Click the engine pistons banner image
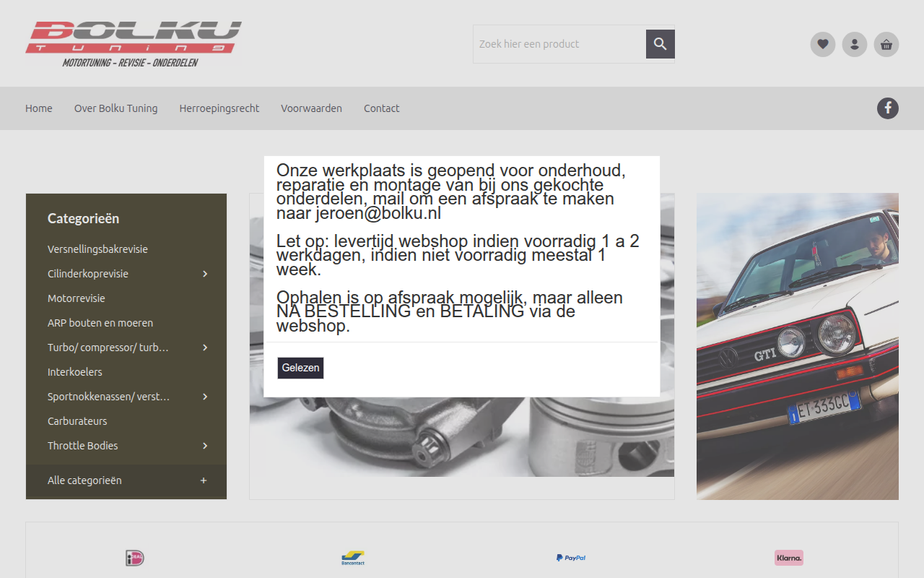The image size is (924, 578). 462,437
